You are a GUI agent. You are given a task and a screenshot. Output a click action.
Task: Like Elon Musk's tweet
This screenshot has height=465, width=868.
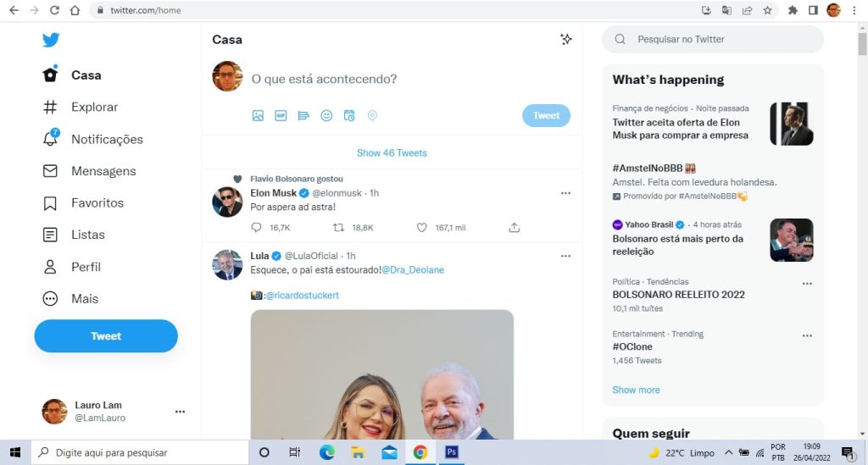[x=422, y=227]
